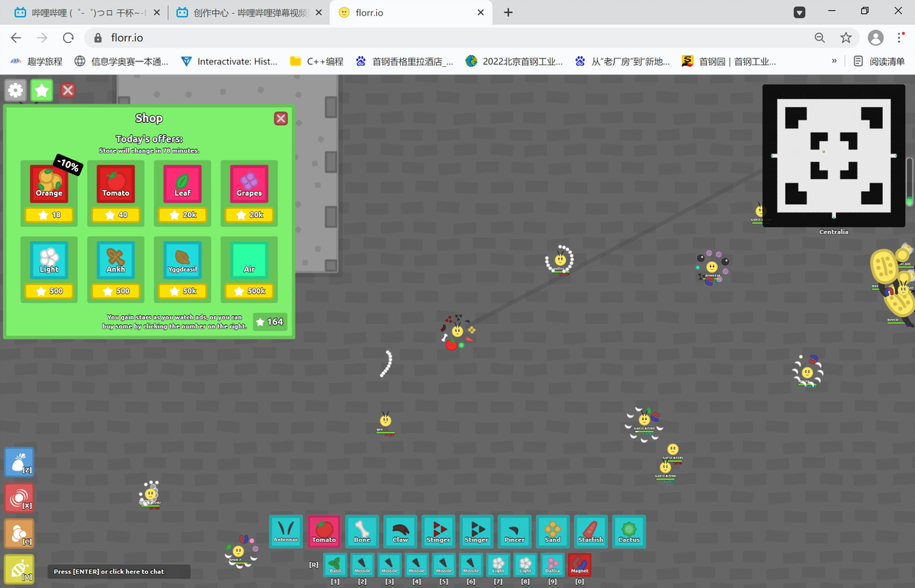Open the settings gear in game
The width and height of the screenshot is (915, 588).
16,90
